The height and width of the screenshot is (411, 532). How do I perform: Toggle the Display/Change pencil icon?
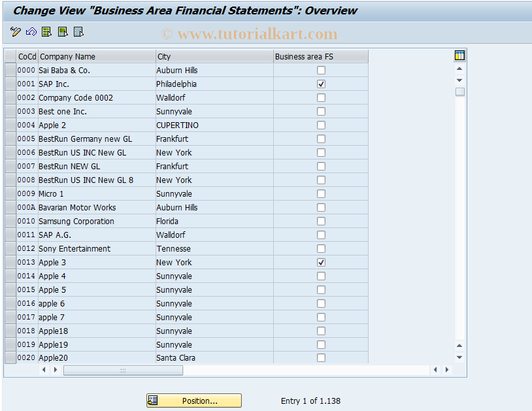[16, 32]
